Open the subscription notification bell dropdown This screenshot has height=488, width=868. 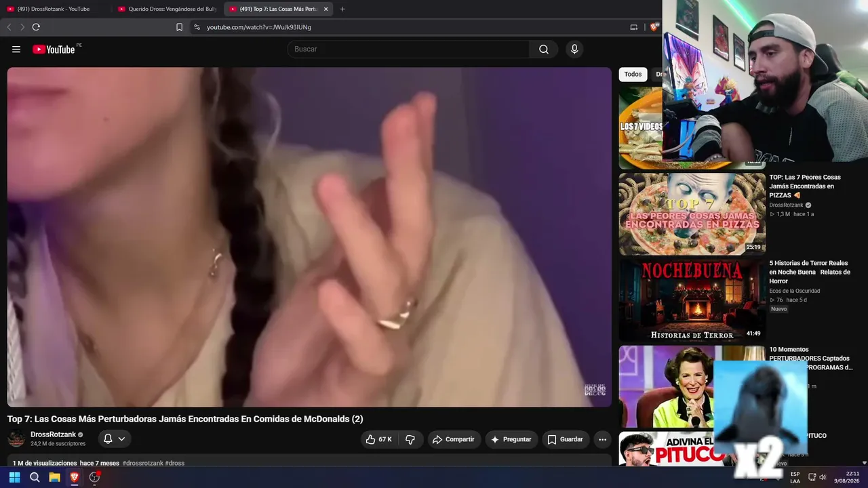point(114,439)
